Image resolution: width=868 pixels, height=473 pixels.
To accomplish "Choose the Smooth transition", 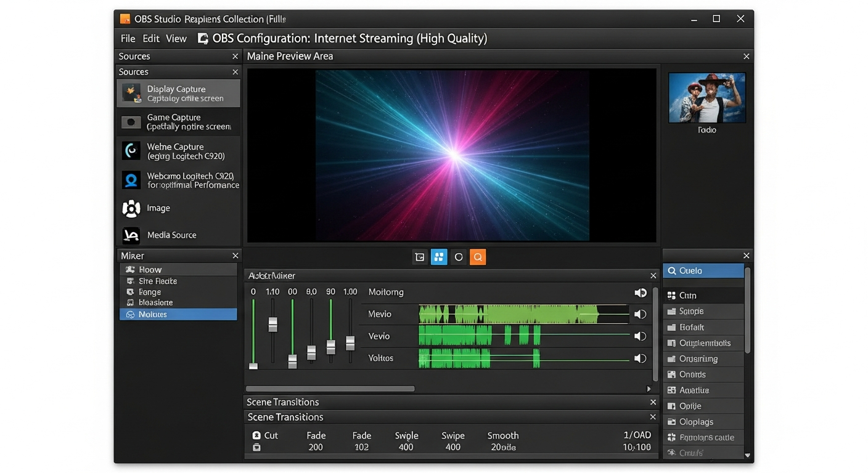I will click(x=502, y=435).
